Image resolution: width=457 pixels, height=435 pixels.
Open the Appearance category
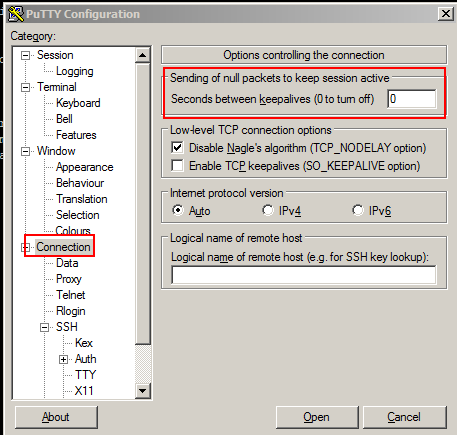(x=85, y=167)
